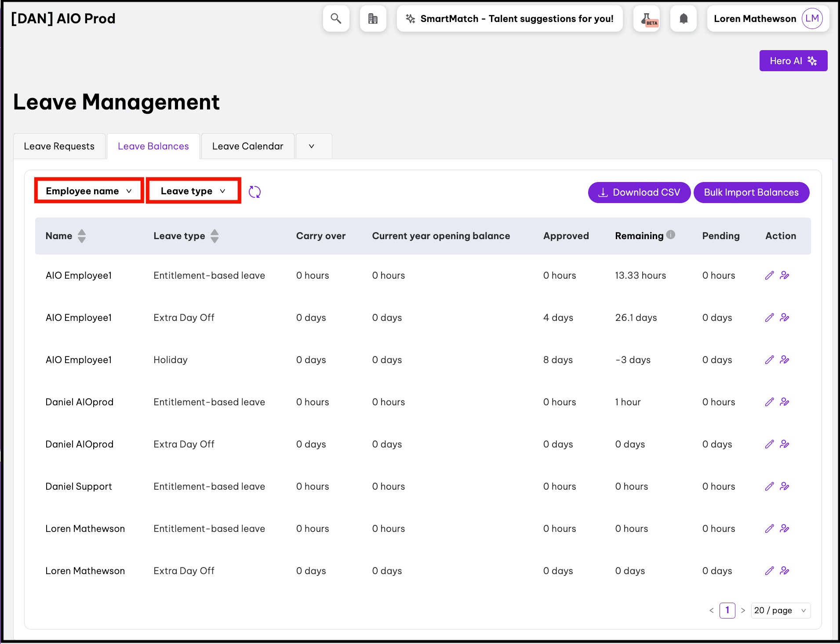Switch to the Leave Requests tab
Screen dimensions: 840x644
59,146
